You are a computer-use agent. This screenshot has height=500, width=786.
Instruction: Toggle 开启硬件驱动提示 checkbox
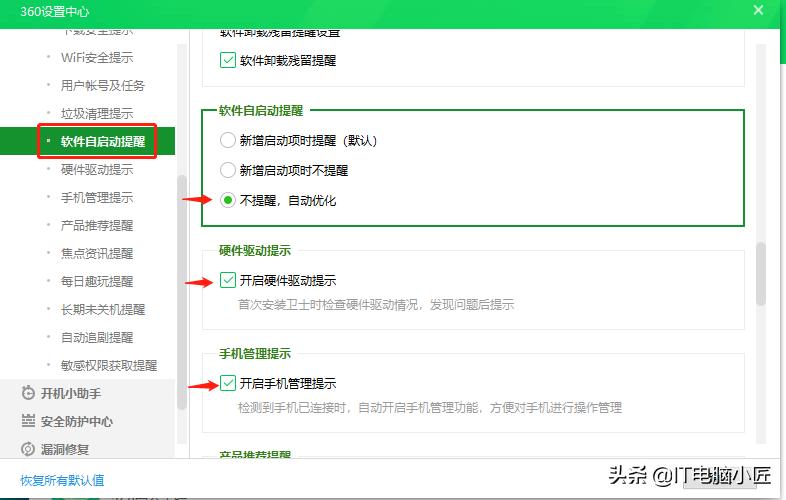228,280
